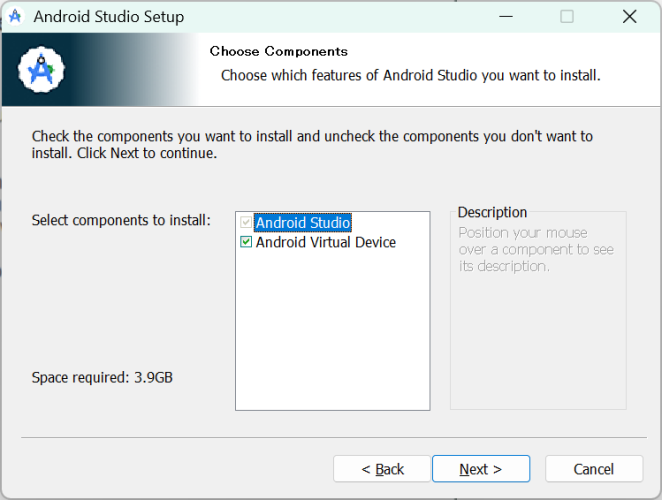Click the Choose Components heading
The image size is (662, 500).
click(x=279, y=52)
